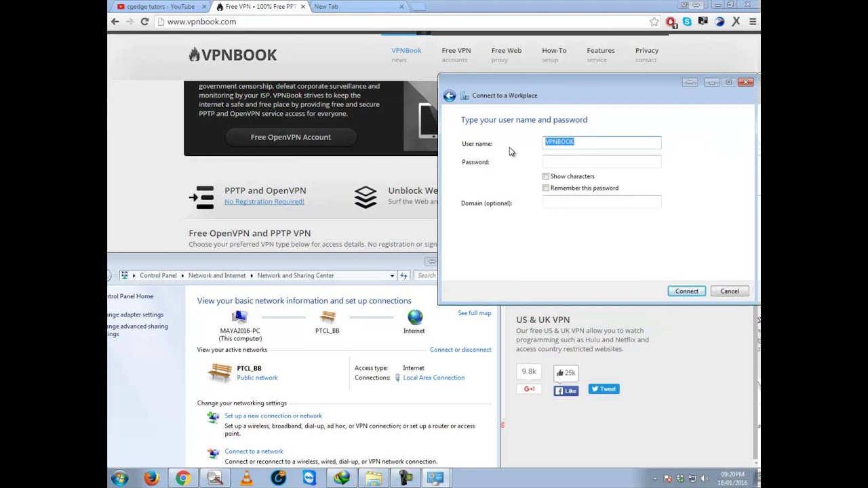This screenshot has width=868, height=488.
Task: Click the Domain (optional) input field
Action: (602, 202)
